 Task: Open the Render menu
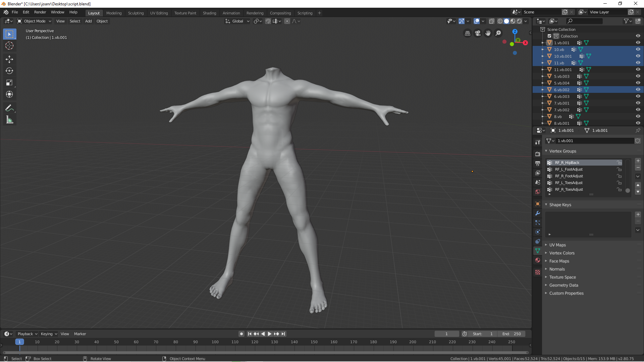pyautogui.click(x=40, y=12)
